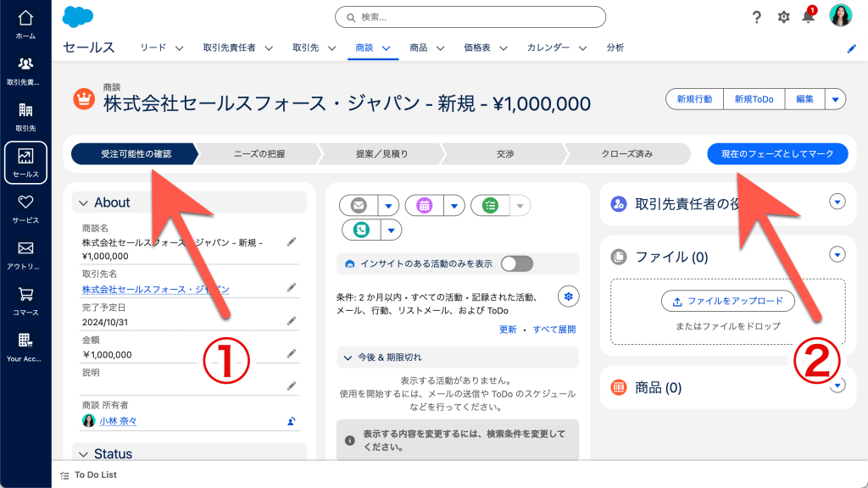Open the 取引先責任者 tab dropdown chevron

[269, 48]
